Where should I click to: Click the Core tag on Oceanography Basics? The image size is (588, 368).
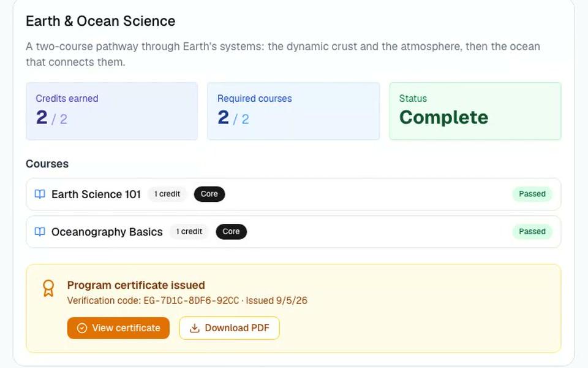click(231, 231)
